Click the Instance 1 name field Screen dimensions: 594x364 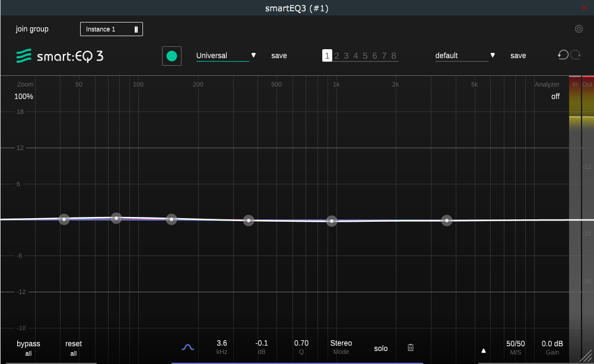coord(112,29)
